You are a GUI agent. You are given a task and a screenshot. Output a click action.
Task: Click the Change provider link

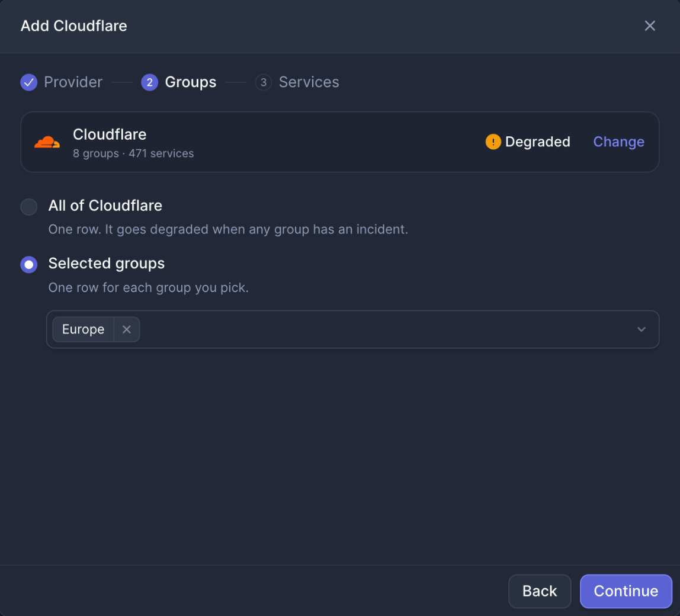tap(618, 142)
